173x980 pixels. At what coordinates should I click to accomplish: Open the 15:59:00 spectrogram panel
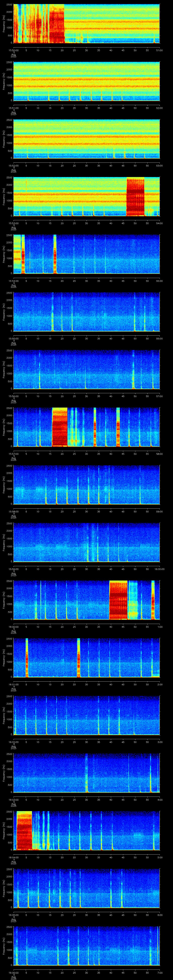point(86,543)
